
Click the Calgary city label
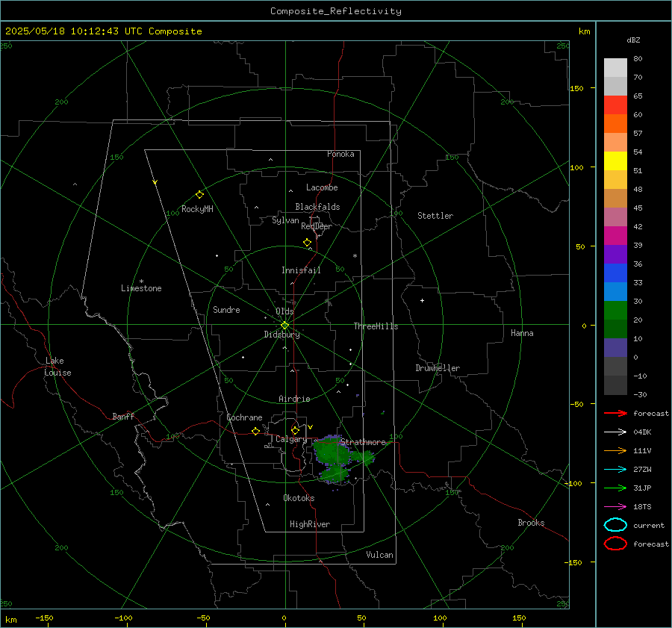point(291,439)
